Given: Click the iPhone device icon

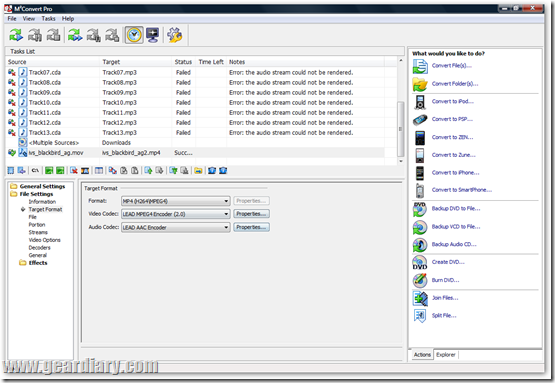Looking at the screenshot, I should (420, 173).
